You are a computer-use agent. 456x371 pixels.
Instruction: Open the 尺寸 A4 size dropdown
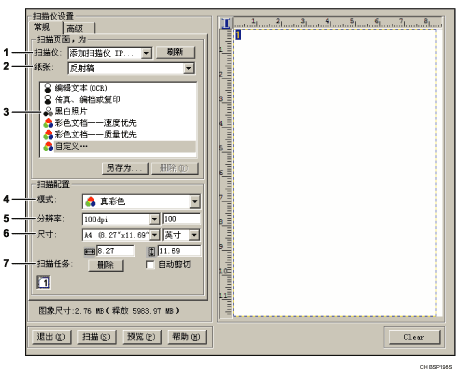(x=155, y=235)
